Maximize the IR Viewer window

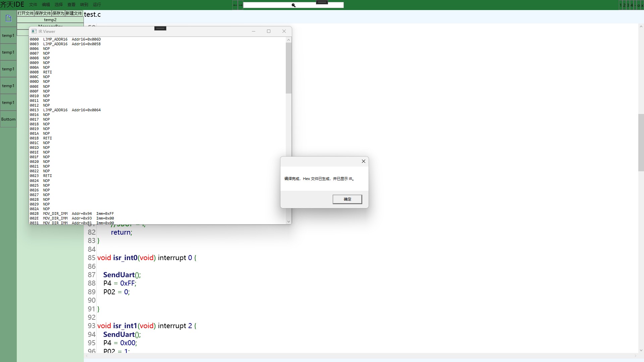point(269,31)
